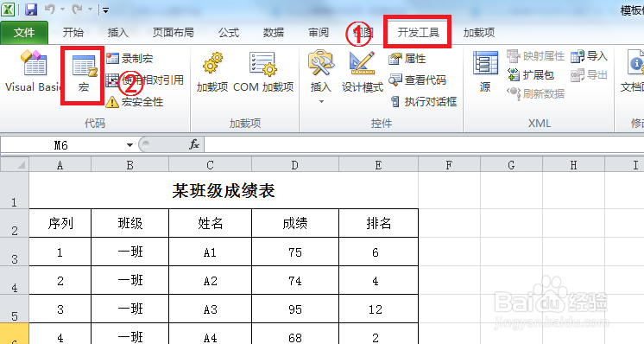Click Refresh Data (刷新数据)

pyautogui.click(x=535, y=93)
